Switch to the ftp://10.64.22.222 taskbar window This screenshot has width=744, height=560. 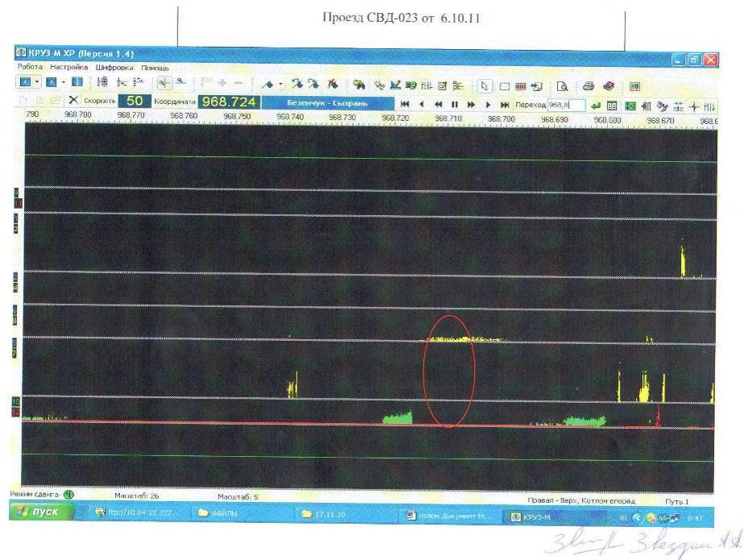[138, 512]
